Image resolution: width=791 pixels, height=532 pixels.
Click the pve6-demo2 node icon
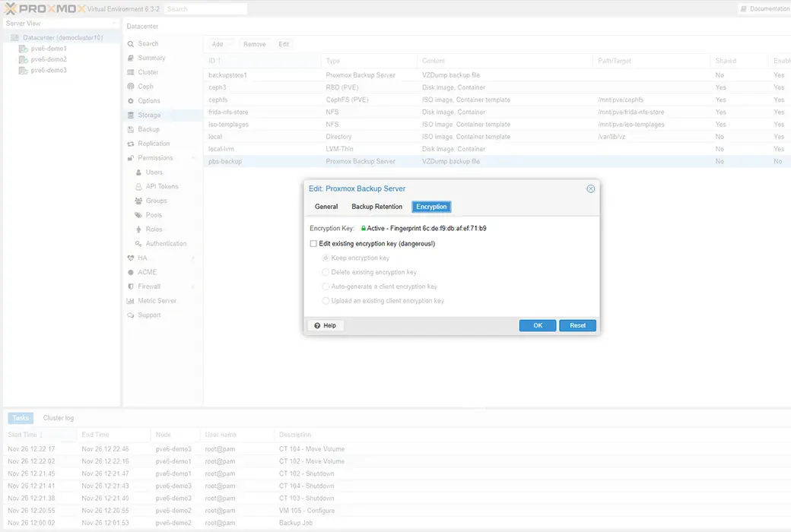click(x=24, y=59)
